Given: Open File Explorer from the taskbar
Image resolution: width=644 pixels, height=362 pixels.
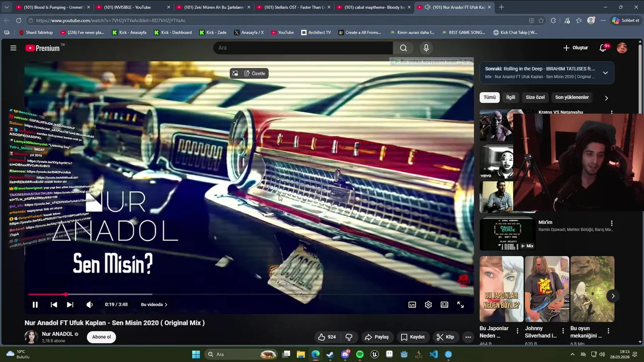Looking at the screenshot, I should [x=300, y=354].
